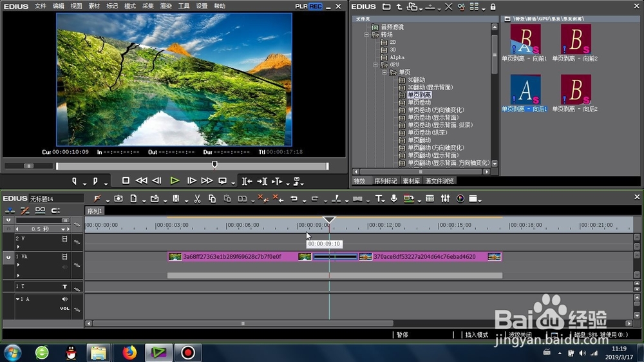Select 单页卷动 (显示背面) tree item
This screenshot has width=644, height=362.
(x=433, y=117)
